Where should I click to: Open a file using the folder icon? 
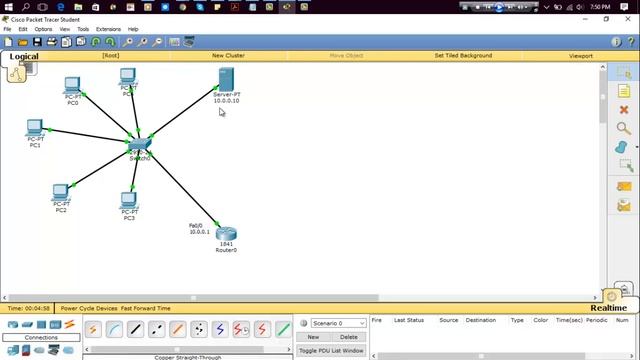tap(23, 42)
